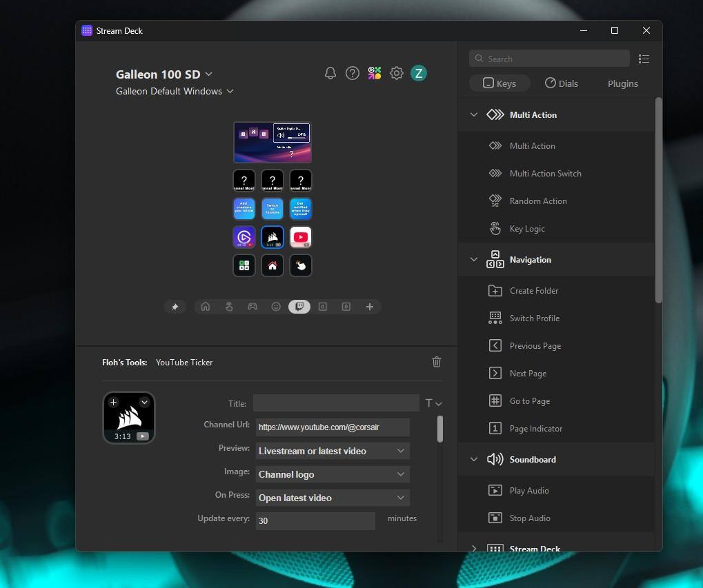Click the Channel Url input field

(x=333, y=427)
